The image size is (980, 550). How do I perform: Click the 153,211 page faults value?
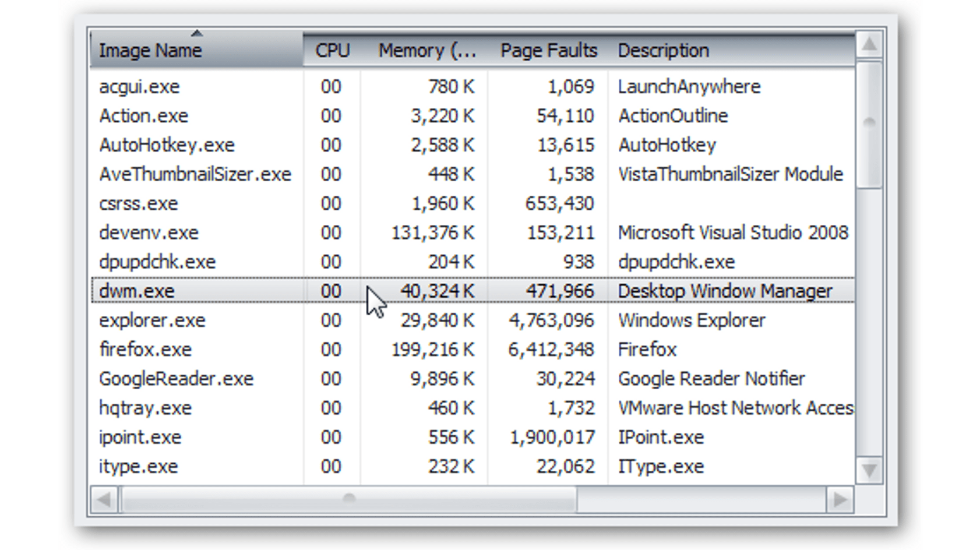coord(560,232)
